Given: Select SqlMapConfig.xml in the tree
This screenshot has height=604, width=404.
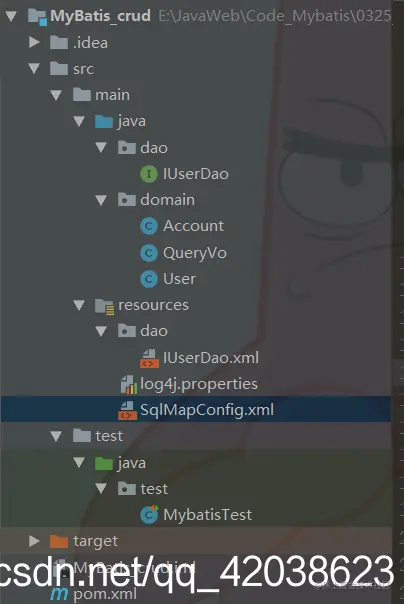Looking at the screenshot, I should [196, 409].
